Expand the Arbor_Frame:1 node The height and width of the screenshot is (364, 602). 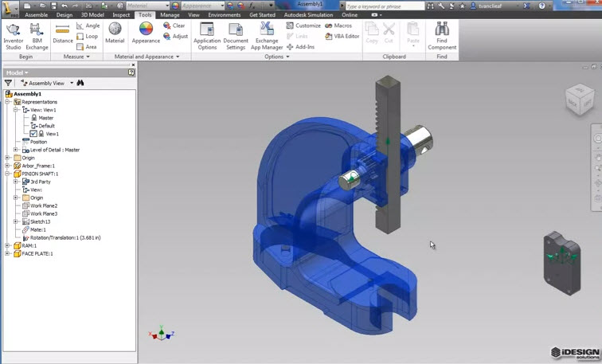pos(7,166)
